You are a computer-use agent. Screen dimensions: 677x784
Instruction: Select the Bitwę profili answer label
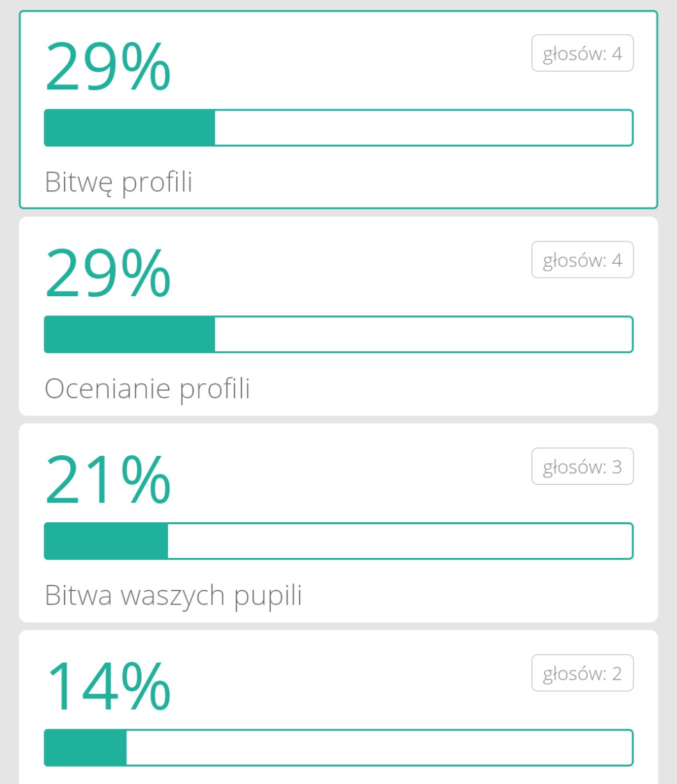[119, 183]
